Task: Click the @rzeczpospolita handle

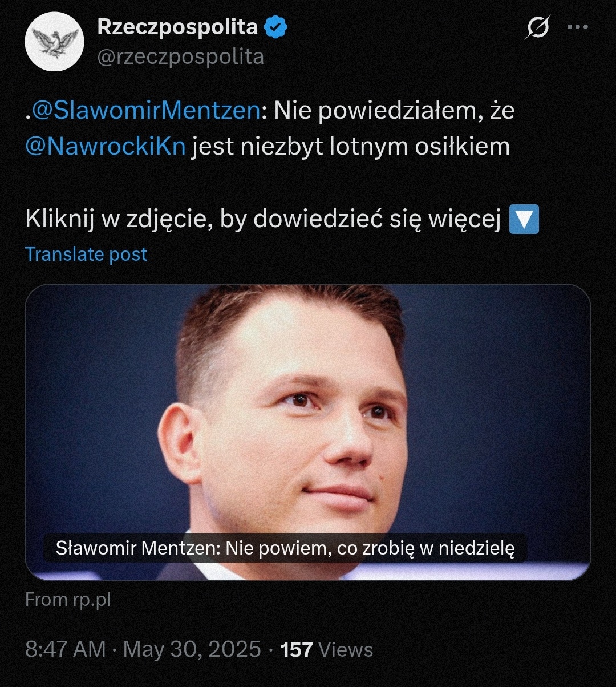Action: [181, 56]
